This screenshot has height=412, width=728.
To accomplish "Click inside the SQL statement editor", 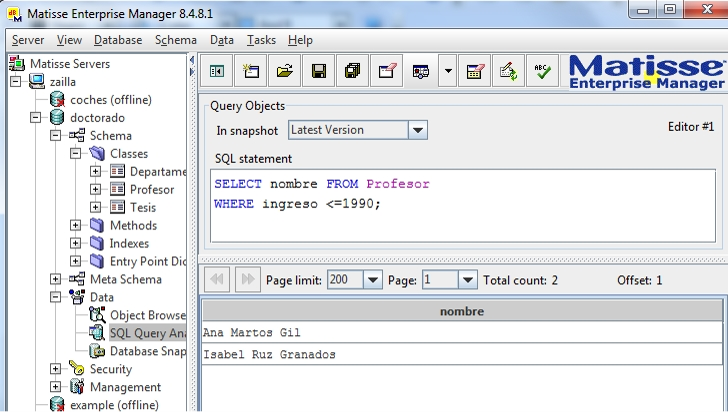I will click(462, 206).
